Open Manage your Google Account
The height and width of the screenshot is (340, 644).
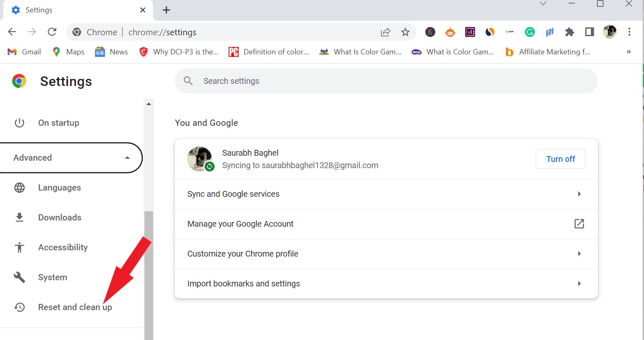386,224
